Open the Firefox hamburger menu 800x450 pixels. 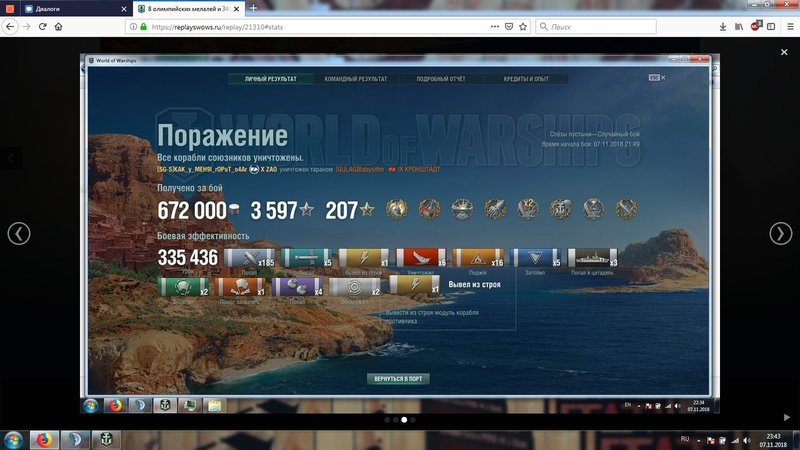click(x=790, y=27)
